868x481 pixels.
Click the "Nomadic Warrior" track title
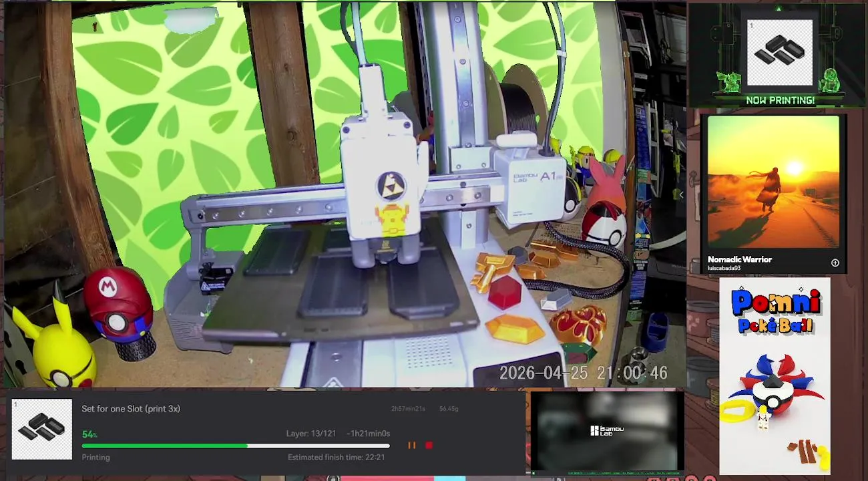(740, 259)
